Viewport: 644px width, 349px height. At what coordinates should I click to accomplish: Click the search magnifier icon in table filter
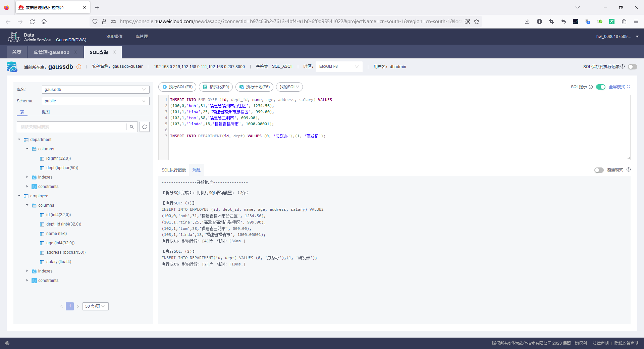click(x=132, y=127)
